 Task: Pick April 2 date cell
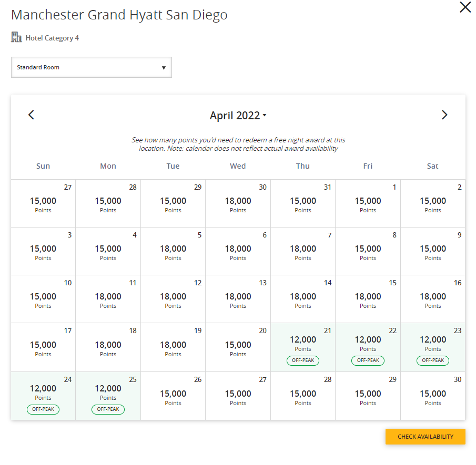click(x=433, y=203)
